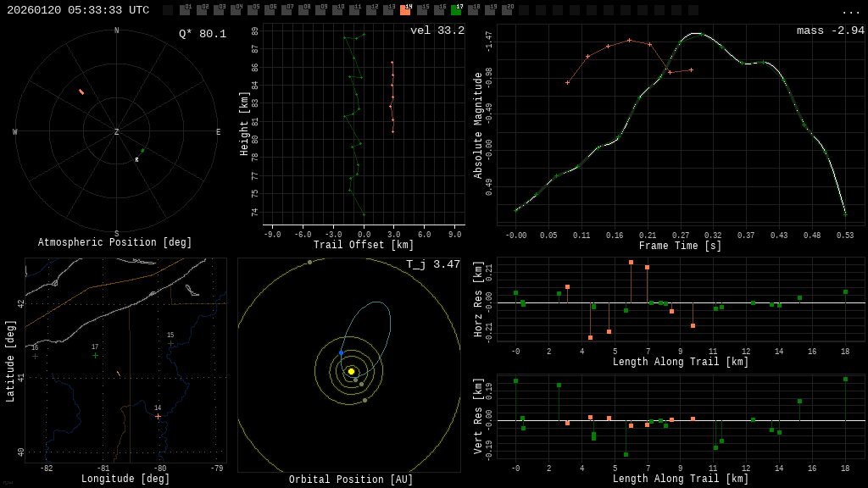The image size is (868, 488).
Task: Select station box 02 in top bar
Action: click(x=202, y=10)
